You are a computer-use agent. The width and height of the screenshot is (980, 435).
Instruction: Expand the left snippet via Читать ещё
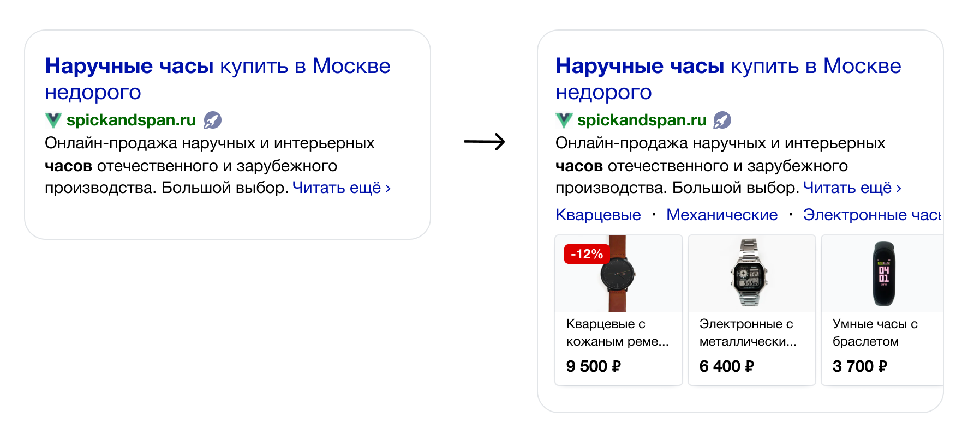coord(336,188)
